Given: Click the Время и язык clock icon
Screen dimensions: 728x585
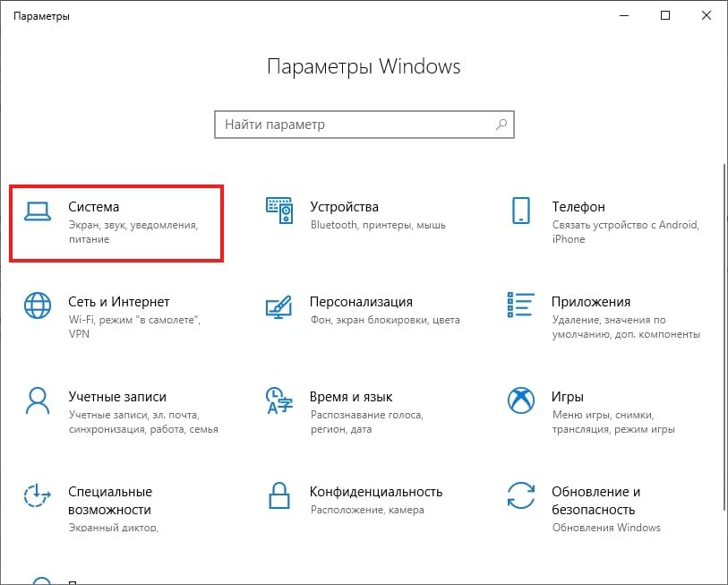Looking at the screenshot, I should [279, 400].
